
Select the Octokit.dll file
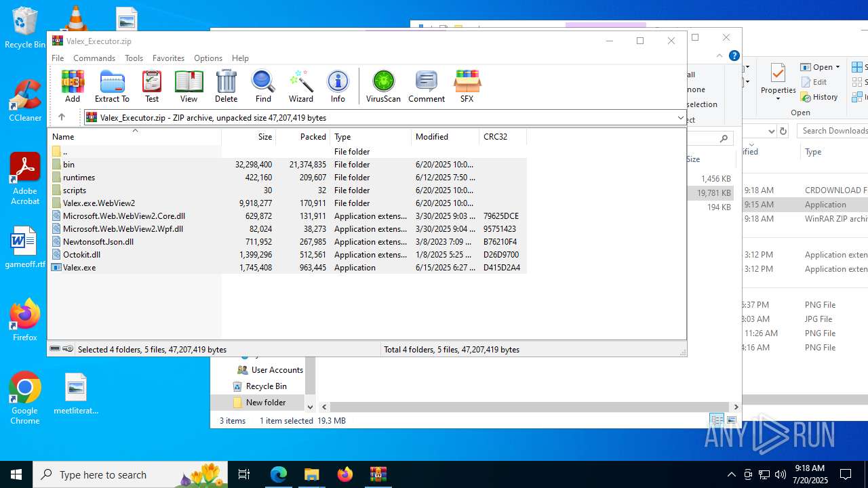287,254
